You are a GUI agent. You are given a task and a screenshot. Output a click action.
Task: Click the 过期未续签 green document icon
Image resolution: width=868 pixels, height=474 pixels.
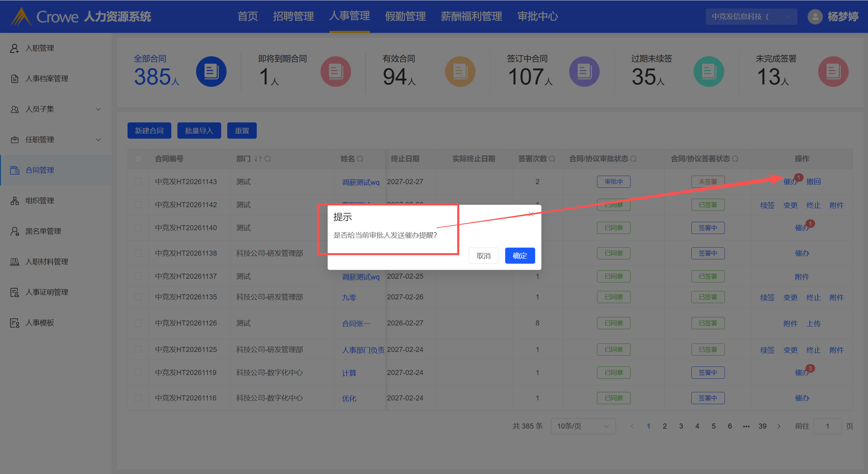tap(709, 72)
